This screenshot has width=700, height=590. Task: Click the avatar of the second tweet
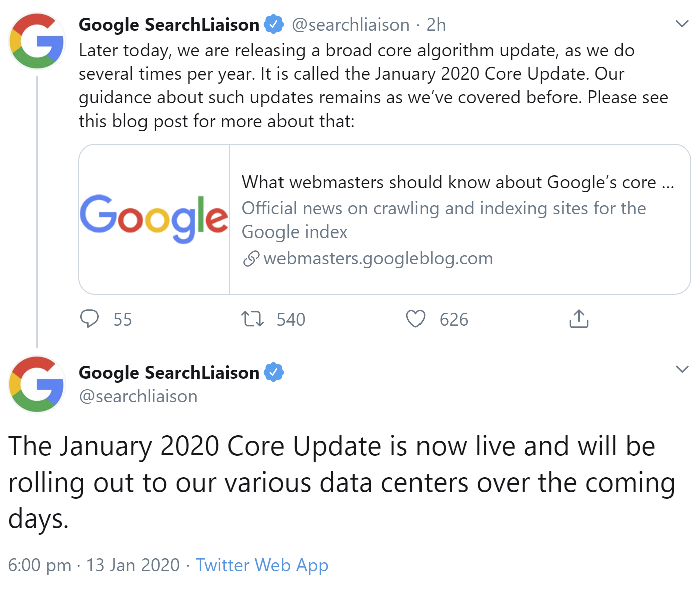pyautogui.click(x=36, y=384)
